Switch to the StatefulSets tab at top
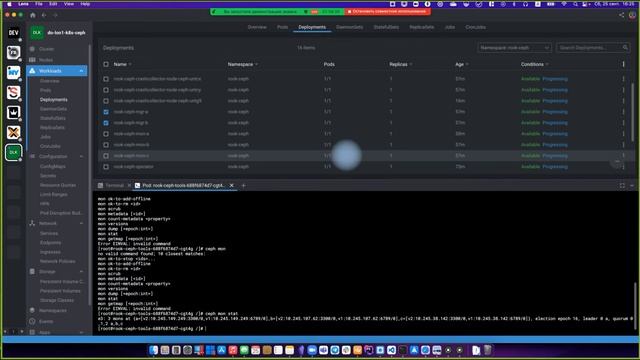This screenshot has width=640, height=360. pos(386,27)
